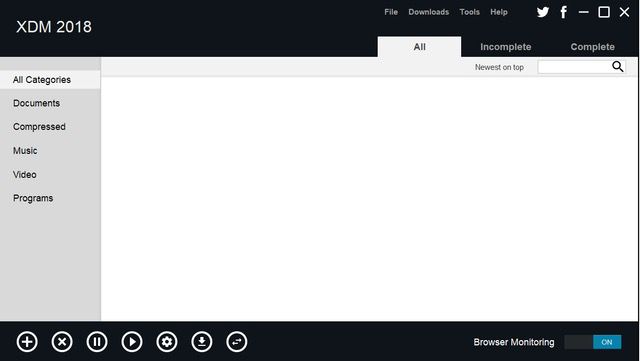Resume downloads with the play icon
This screenshot has width=640, height=361.
coord(132,342)
